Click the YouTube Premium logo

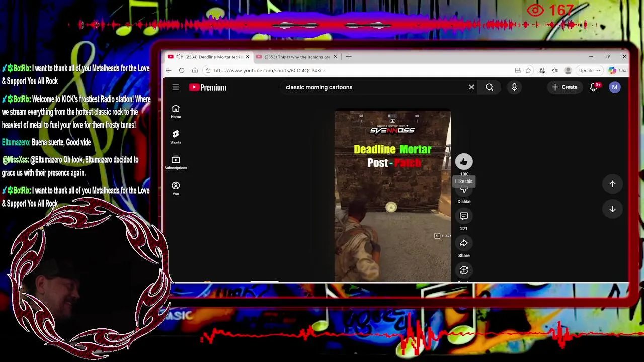[x=208, y=87]
